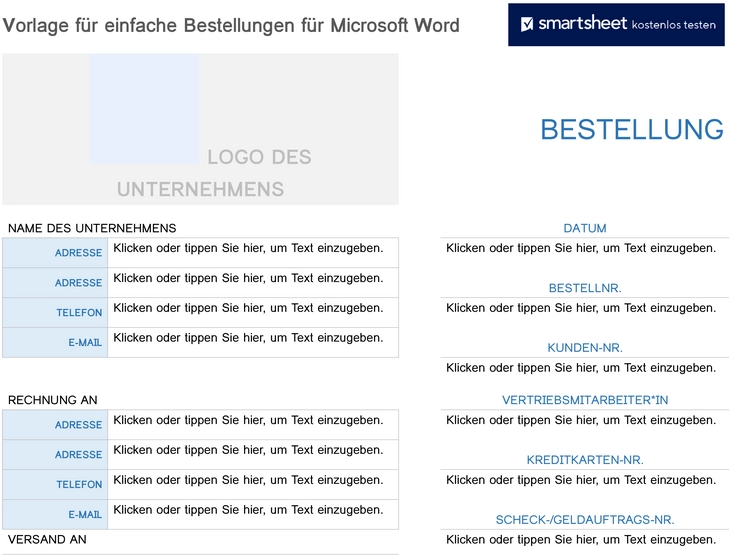The height and width of the screenshot is (556, 729).
Task: Click the BESTELLNR. label
Action: (585, 288)
